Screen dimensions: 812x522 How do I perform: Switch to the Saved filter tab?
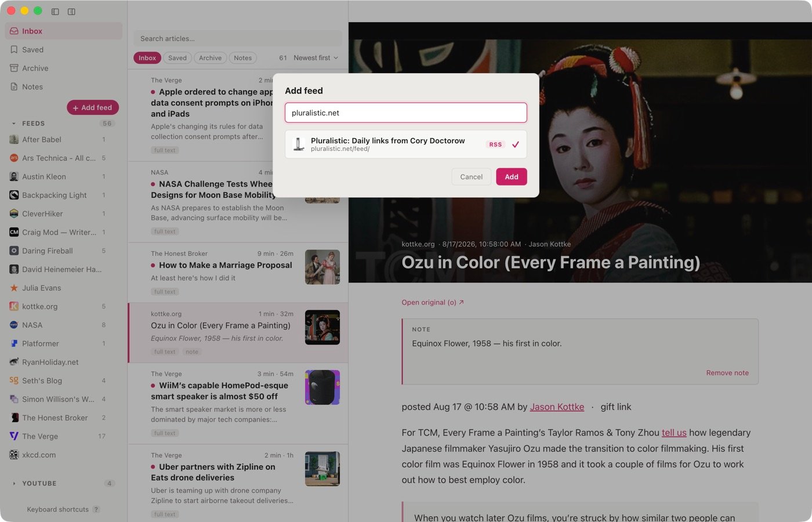[x=177, y=58]
